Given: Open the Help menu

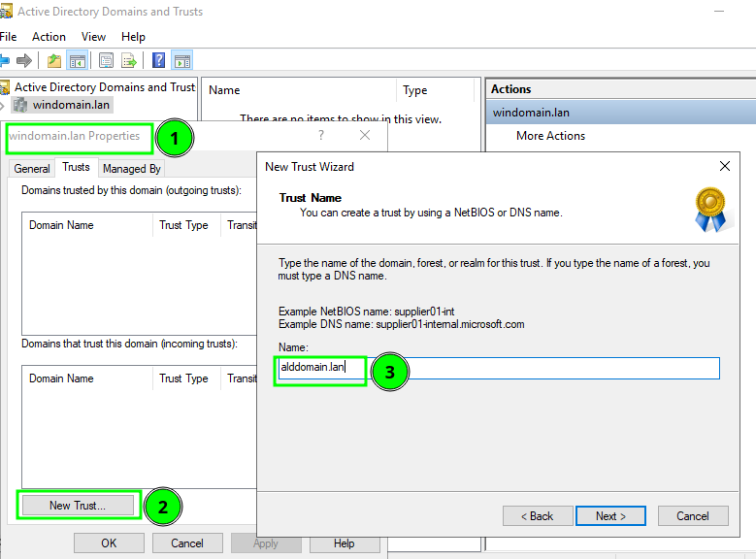Looking at the screenshot, I should pos(133,37).
